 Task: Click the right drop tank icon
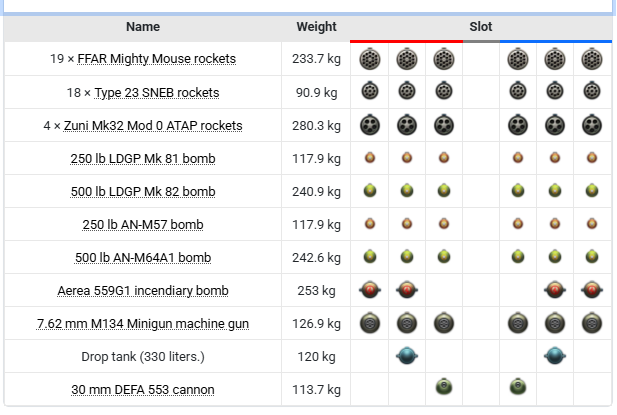(x=555, y=356)
